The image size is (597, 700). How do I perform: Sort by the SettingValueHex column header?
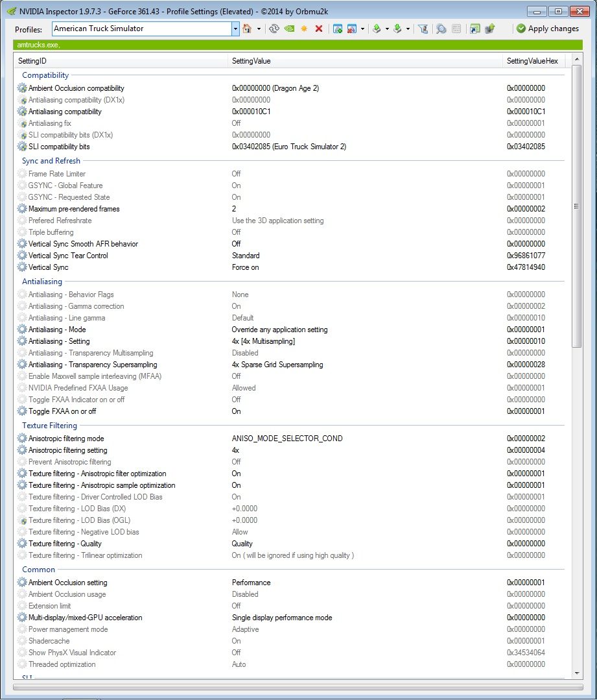pos(532,61)
